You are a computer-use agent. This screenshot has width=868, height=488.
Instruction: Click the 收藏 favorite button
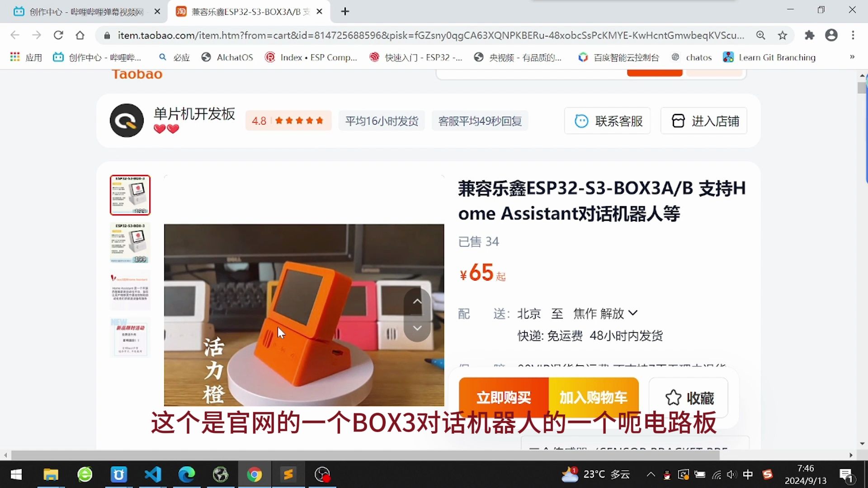pos(689,398)
